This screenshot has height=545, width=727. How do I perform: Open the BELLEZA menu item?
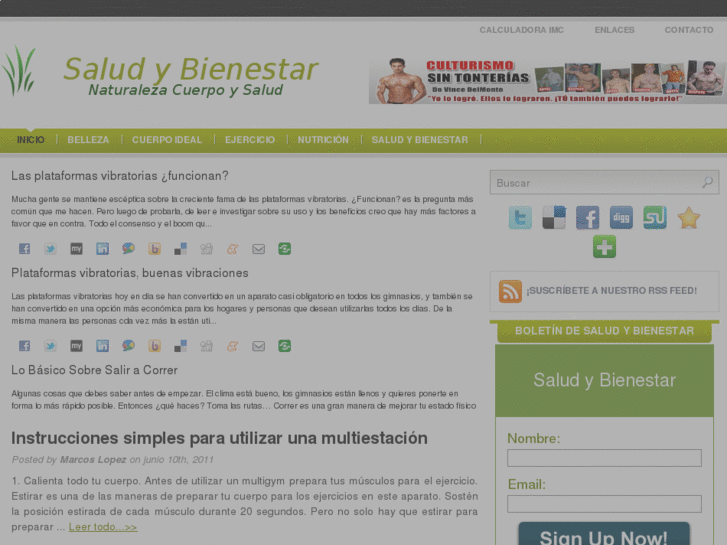[88, 140]
